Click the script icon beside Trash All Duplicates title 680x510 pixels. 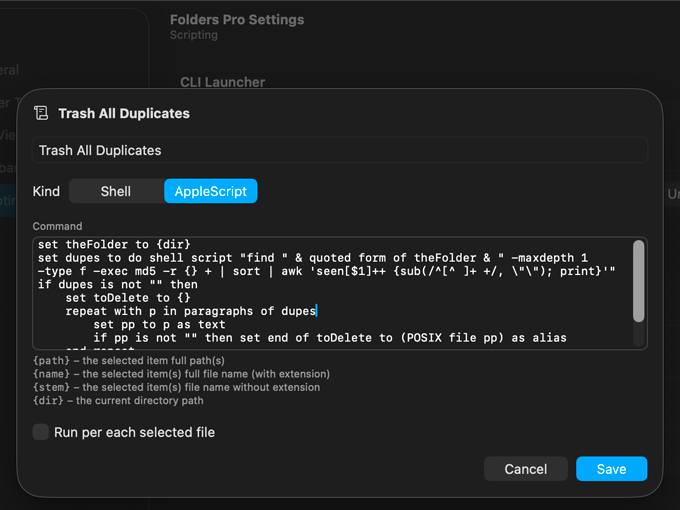coord(41,113)
